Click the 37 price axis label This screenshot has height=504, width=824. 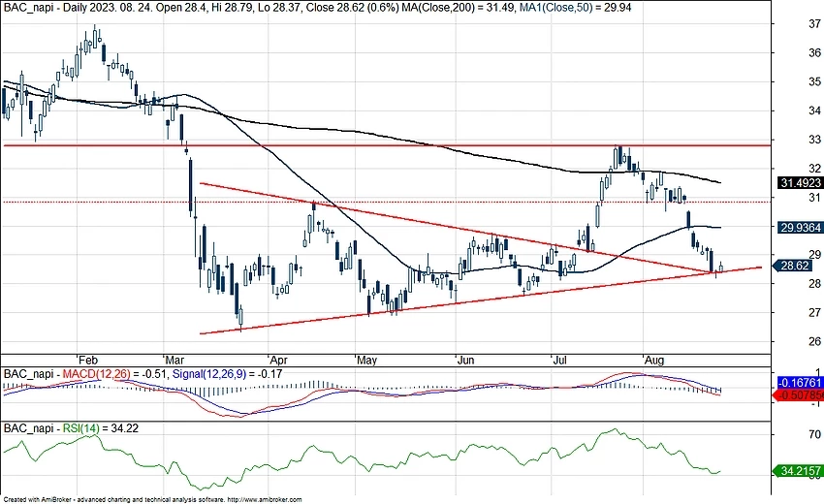[x=815, y=23]
